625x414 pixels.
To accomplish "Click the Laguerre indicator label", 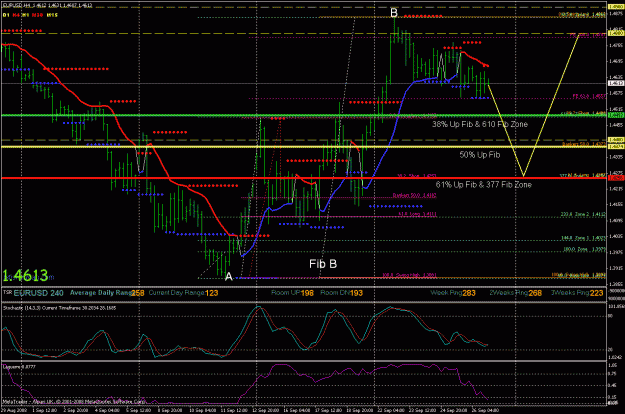I will [19, 367].
